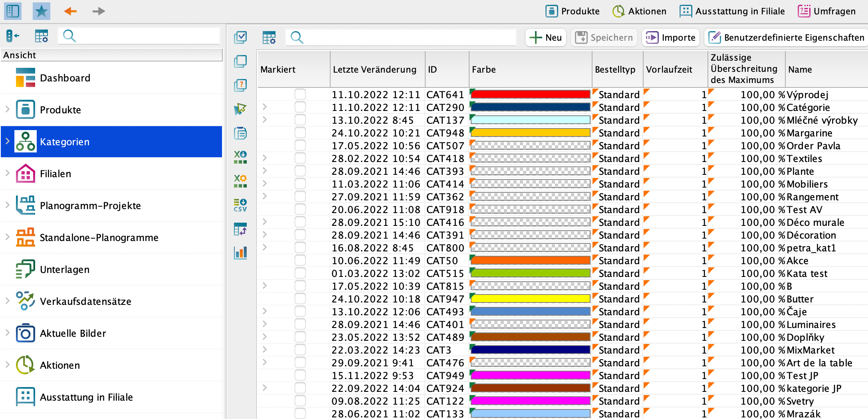Screen dimensions: 868x419
Task: Open Produkte from the top bar
Action: click(573, 11)
